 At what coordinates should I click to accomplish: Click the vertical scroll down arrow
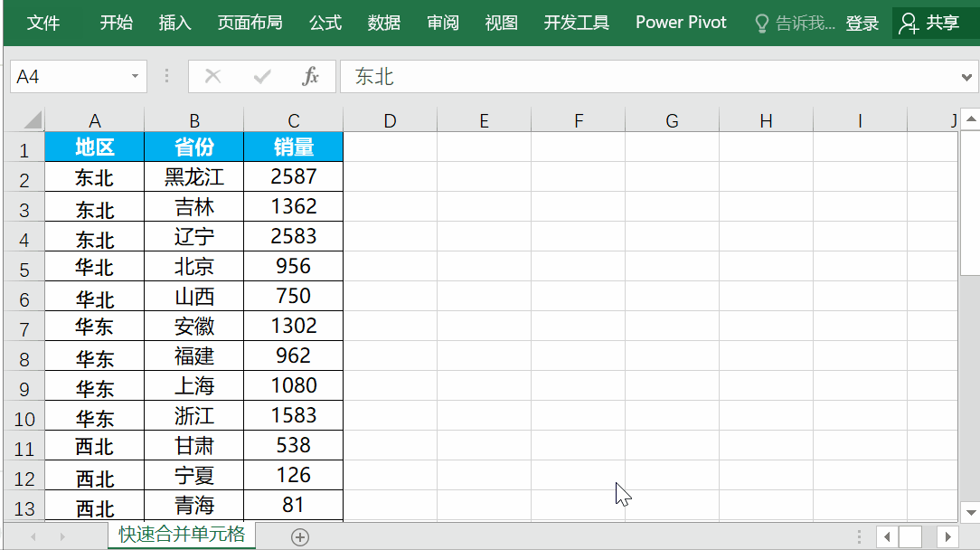coord(971,512)
